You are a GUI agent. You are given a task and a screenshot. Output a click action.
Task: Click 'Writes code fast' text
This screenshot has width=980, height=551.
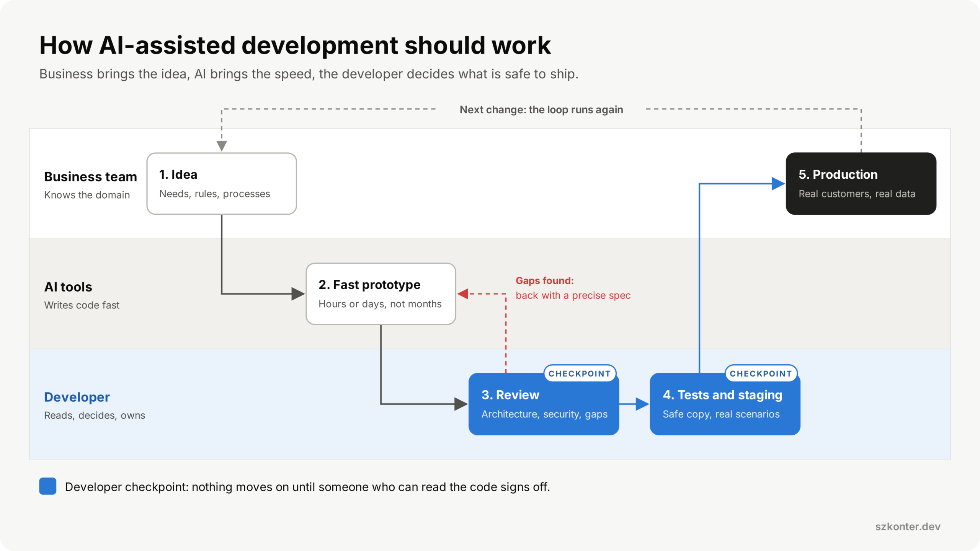click(x=82, y=305)
